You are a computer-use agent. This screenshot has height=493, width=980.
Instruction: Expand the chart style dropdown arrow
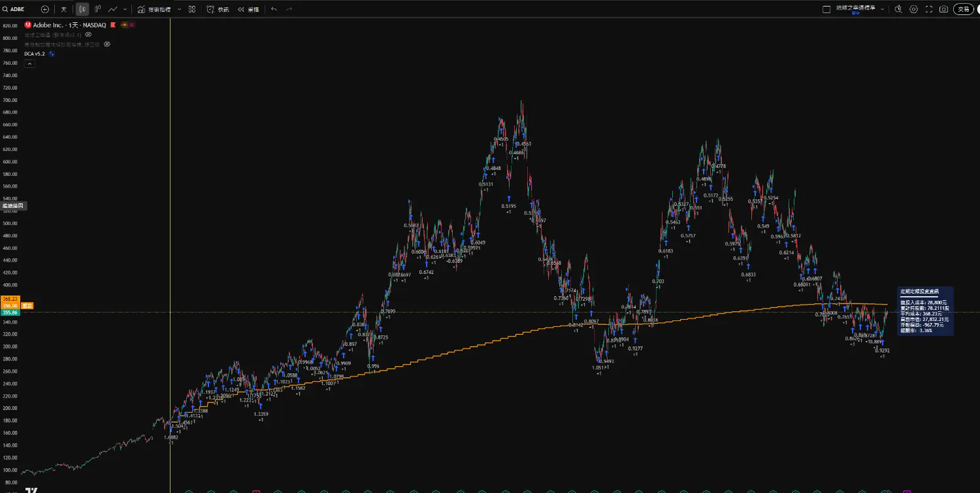124,9
